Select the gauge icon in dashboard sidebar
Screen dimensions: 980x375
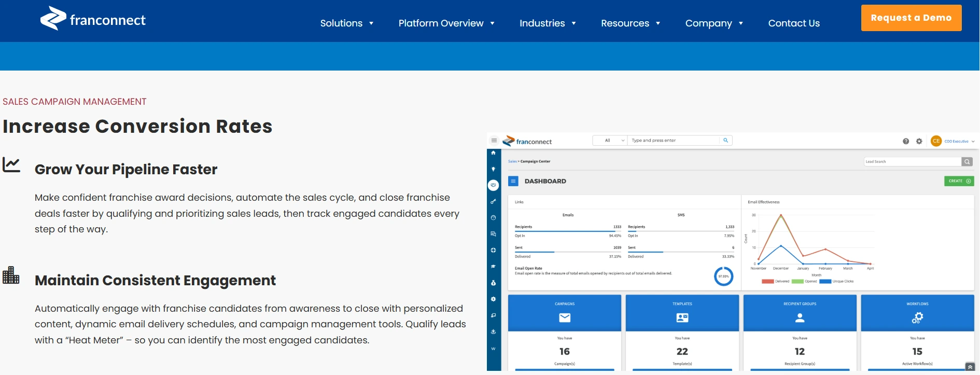coord(493,218)
